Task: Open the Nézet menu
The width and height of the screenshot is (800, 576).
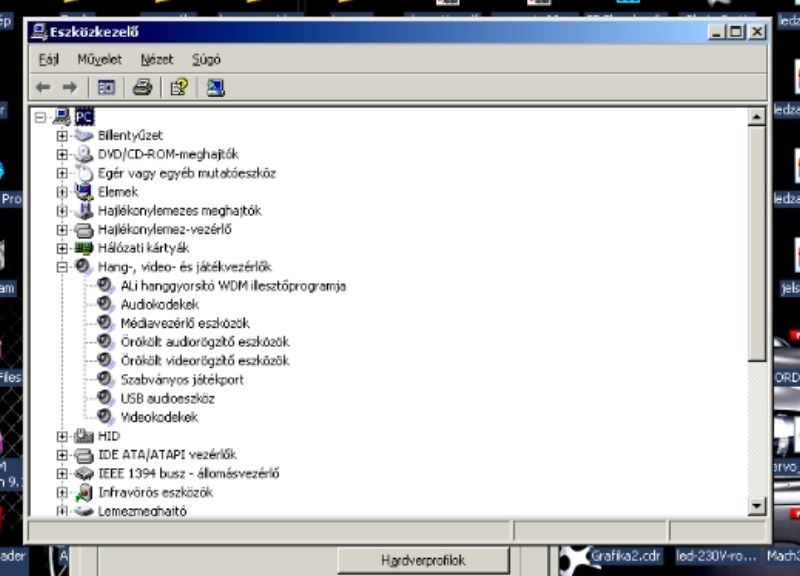Action: point(157,60)
